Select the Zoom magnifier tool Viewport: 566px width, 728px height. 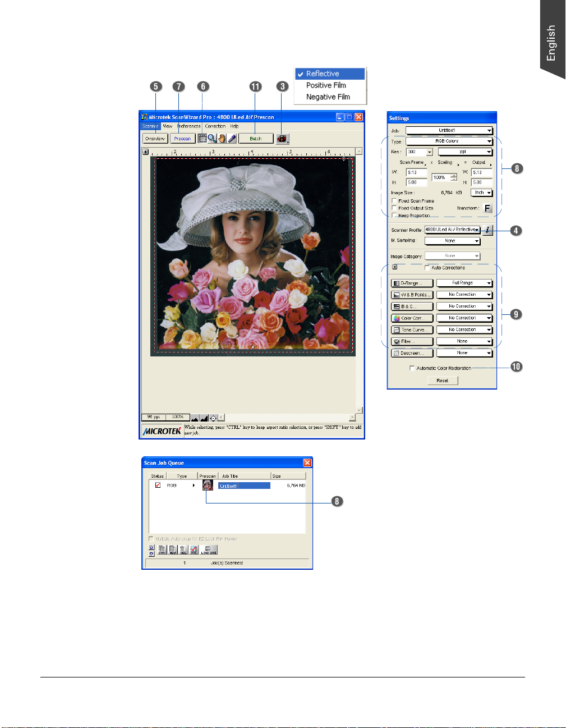click(x=212, y=138)
